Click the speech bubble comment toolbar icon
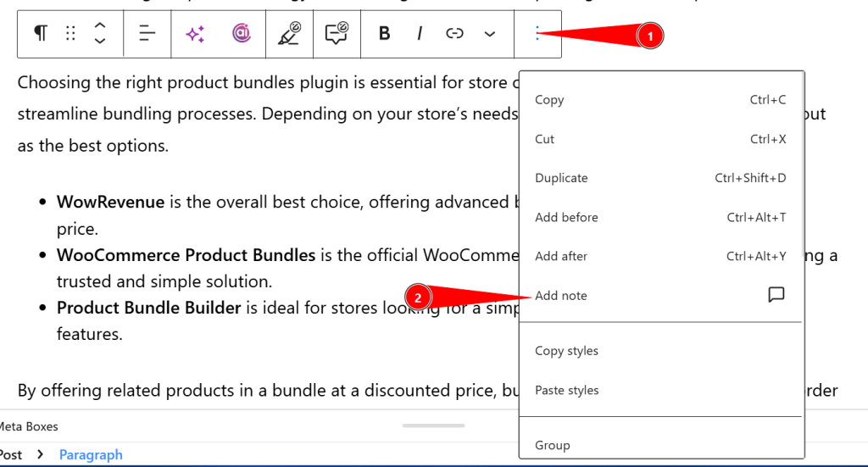The image size is (868, 467). 337,33
